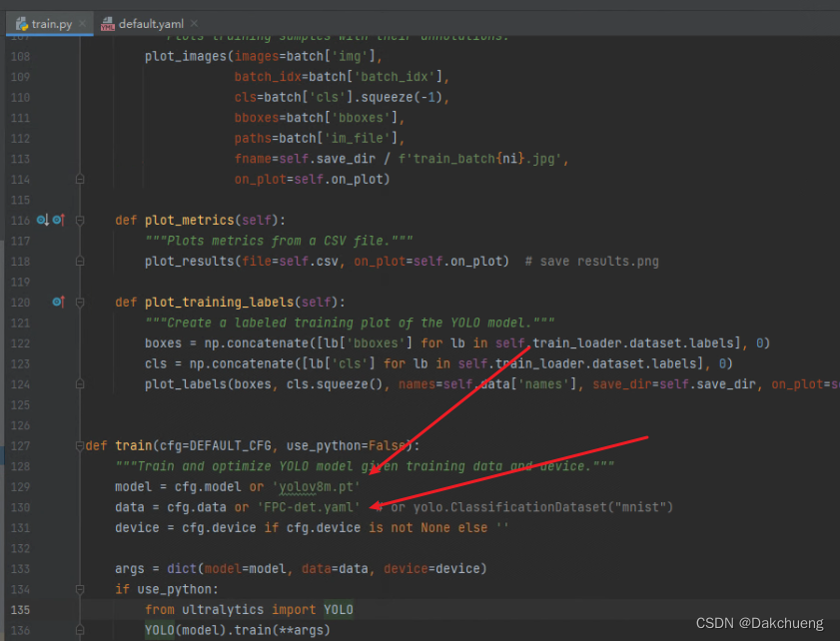Place cursor on 'yolov8m.pt' string
The image size is (840, 641).
pos(316,487)
